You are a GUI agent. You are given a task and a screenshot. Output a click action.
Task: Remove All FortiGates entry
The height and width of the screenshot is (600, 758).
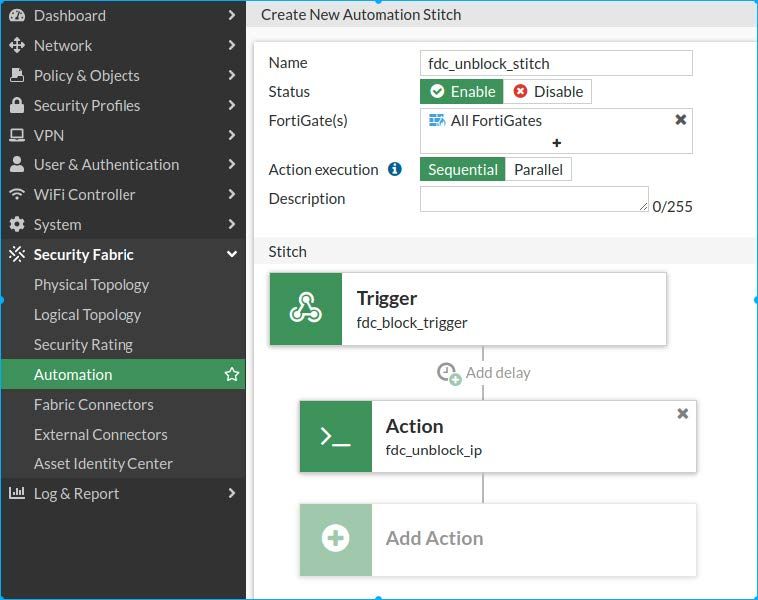[x=681, y=120]
